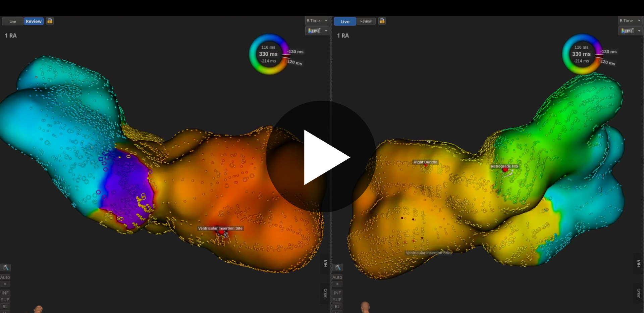
Task: Open the MiFi side tab in right panel
Action: (x=639, y=263)
